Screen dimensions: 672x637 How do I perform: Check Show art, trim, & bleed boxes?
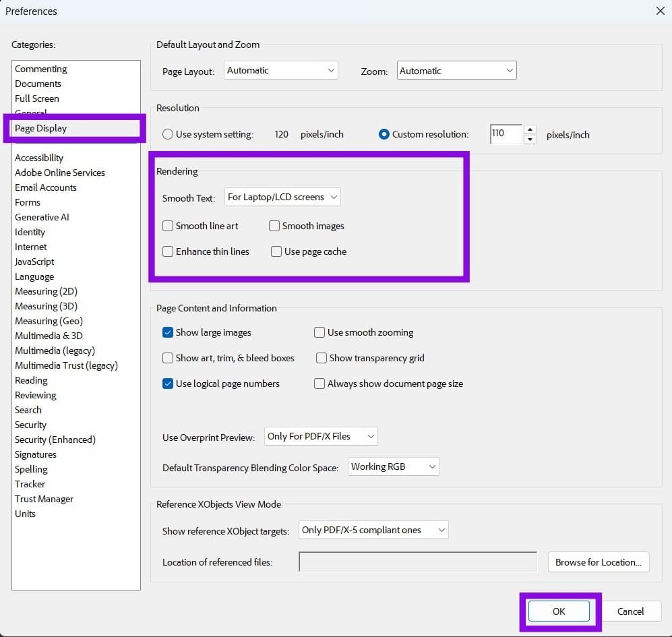pos(168,358)
